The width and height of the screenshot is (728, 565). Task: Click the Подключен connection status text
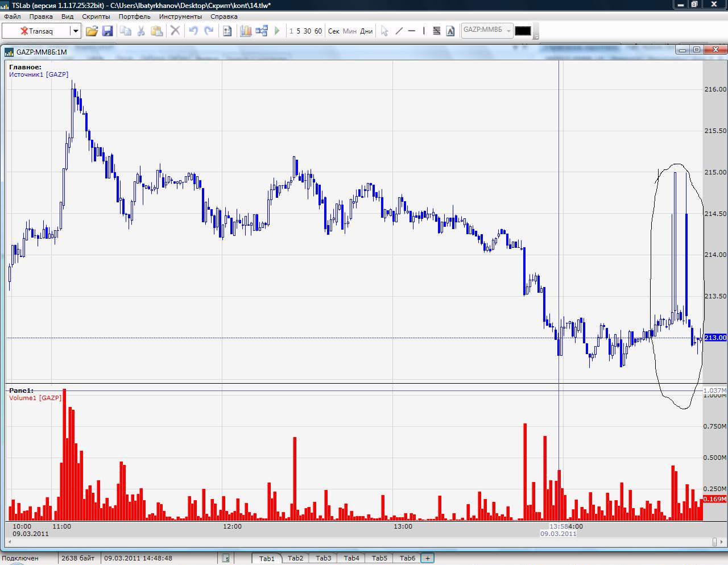[20, 558]
